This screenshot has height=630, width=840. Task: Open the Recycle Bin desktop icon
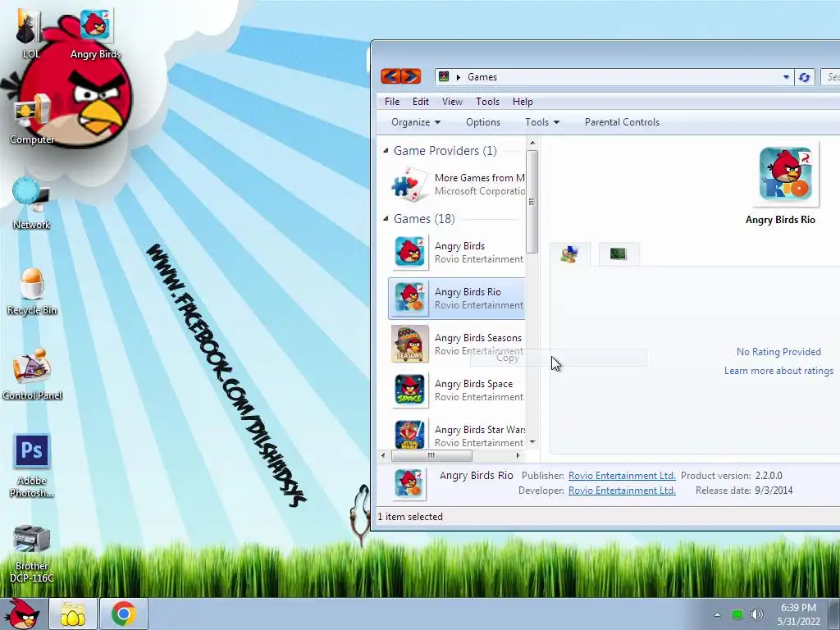click(x=32, y=291)
